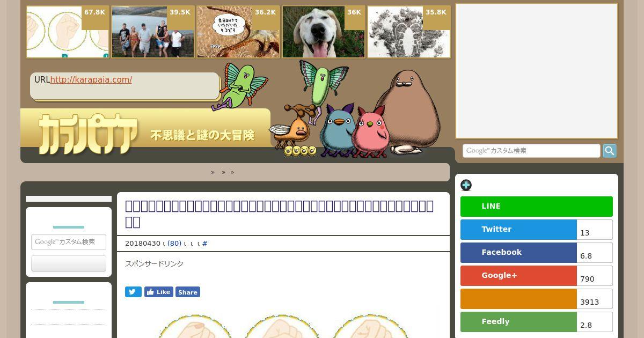Click the left sidebar search submit button
644x338 pixels.
pos(69,263)
